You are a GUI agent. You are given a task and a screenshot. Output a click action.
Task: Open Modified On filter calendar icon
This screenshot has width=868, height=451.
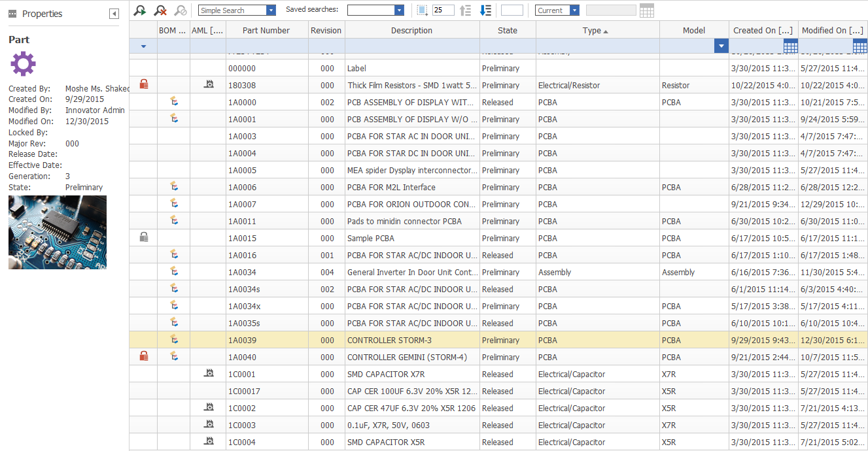861,46
